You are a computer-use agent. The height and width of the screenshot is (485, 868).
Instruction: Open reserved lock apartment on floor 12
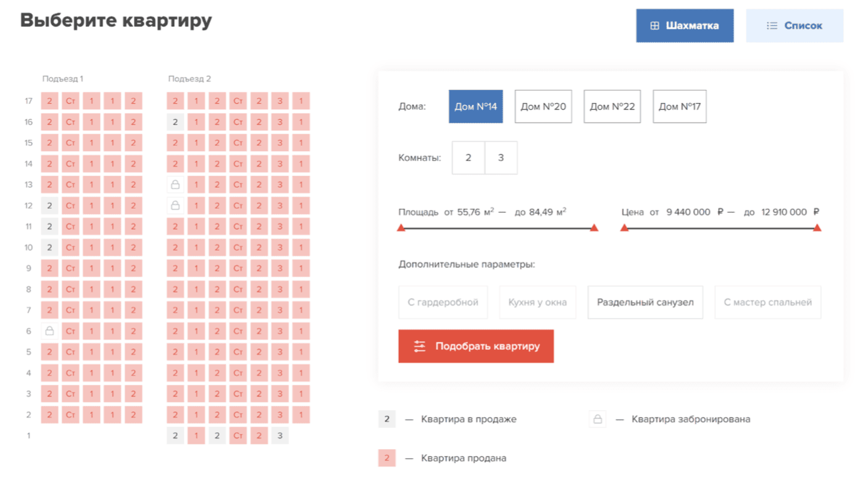[x=175, y=205]
